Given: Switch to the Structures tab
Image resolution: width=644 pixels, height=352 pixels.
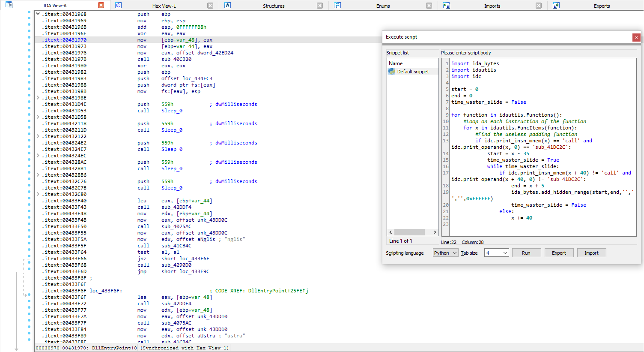Looking at the screenshot, I should tap(274, 6).
